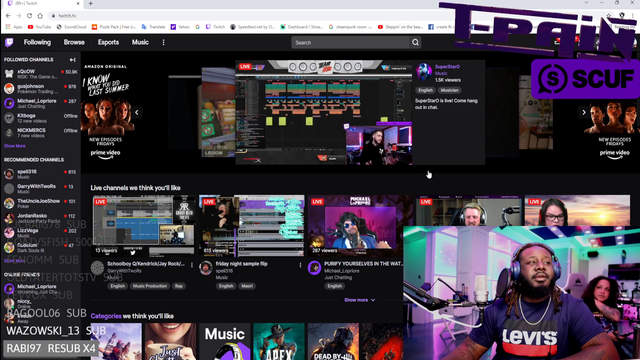Screen dimensions: 640x360
Task: Open the Just Chatting category tile
Action: [170, 342]
